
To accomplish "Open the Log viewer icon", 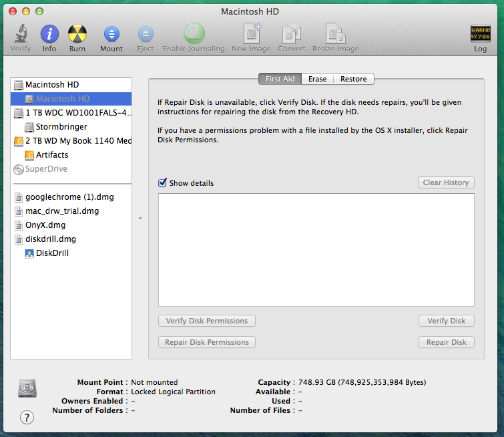I will tap(480, 33).
